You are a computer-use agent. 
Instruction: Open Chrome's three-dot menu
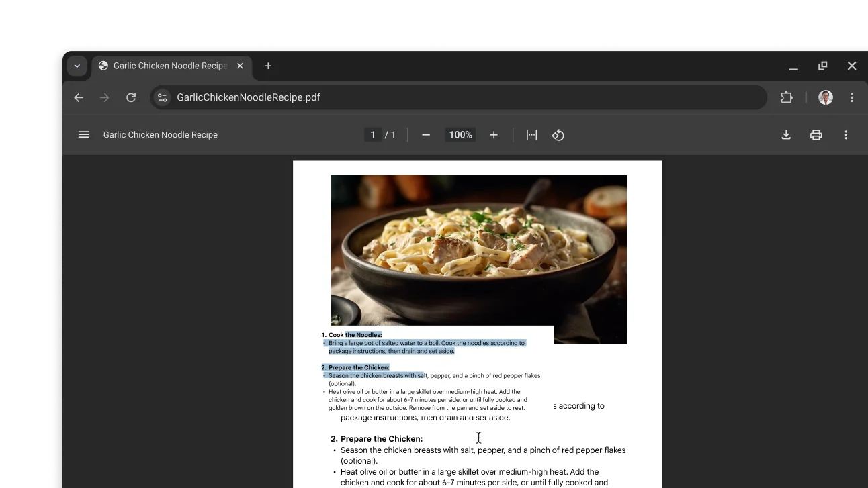(851, 97)
